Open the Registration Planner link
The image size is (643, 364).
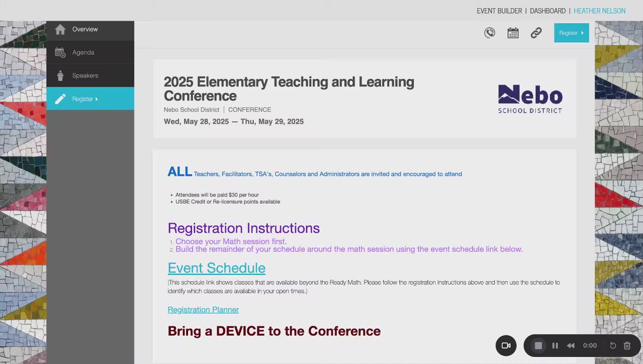pos(203,309)
